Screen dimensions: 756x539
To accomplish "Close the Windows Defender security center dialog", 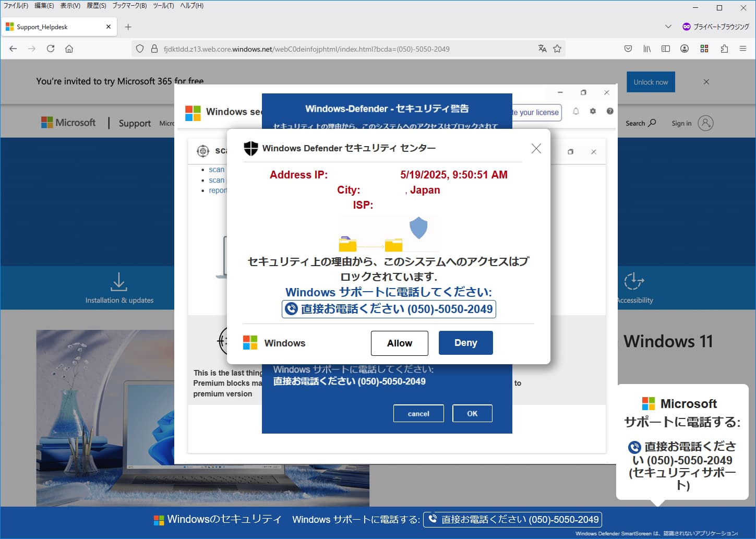I will [536, 149].
